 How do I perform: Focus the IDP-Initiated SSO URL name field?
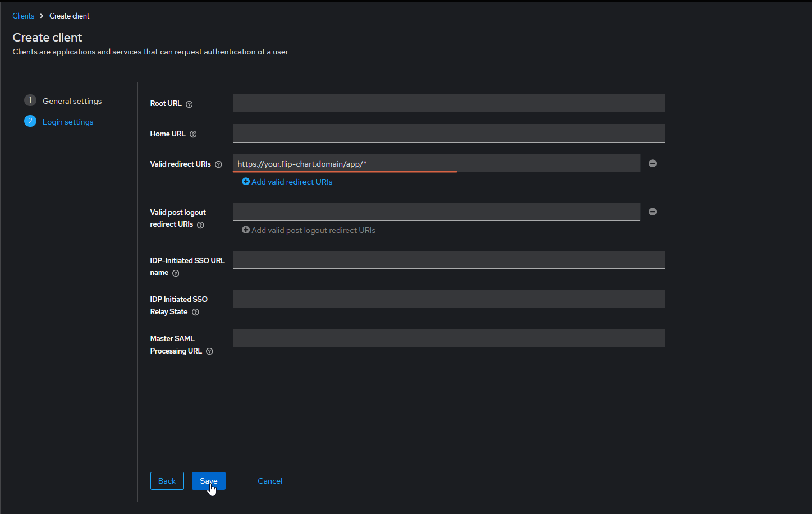(449, 260)
